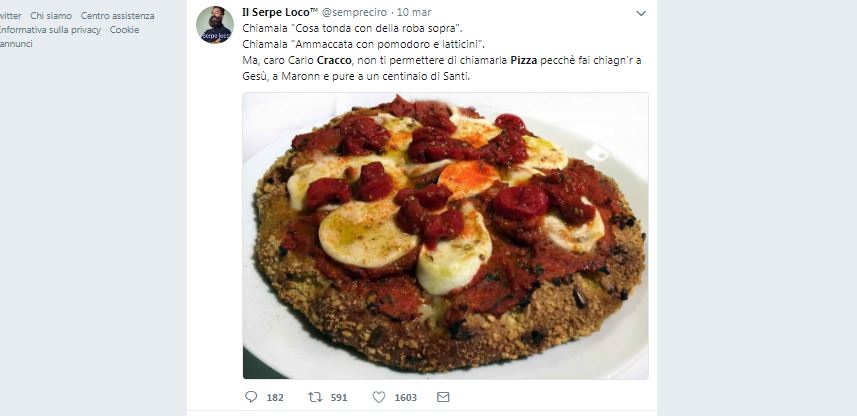Click the reply speech bubble icon

pos(251,397)
